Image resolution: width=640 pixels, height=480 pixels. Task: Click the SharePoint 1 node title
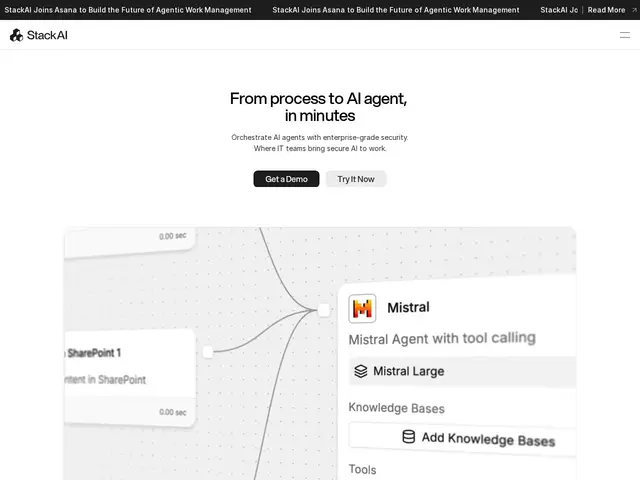coord(94,353)
